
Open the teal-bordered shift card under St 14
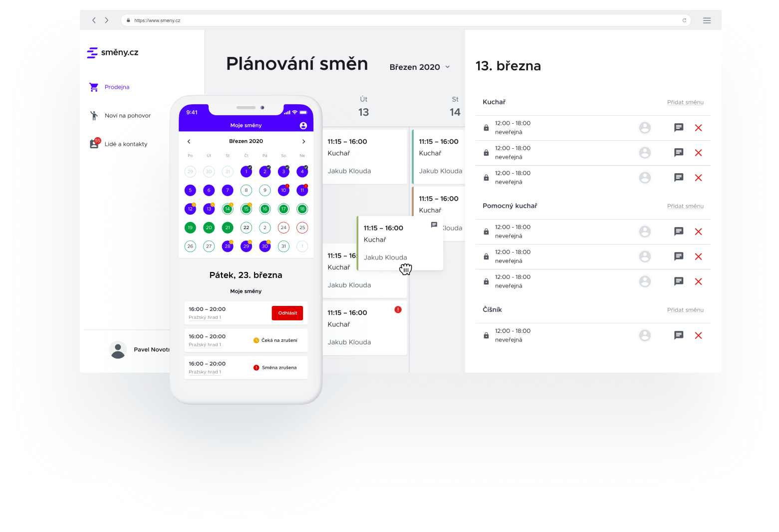pyautogui.click(x=438, y=157)
